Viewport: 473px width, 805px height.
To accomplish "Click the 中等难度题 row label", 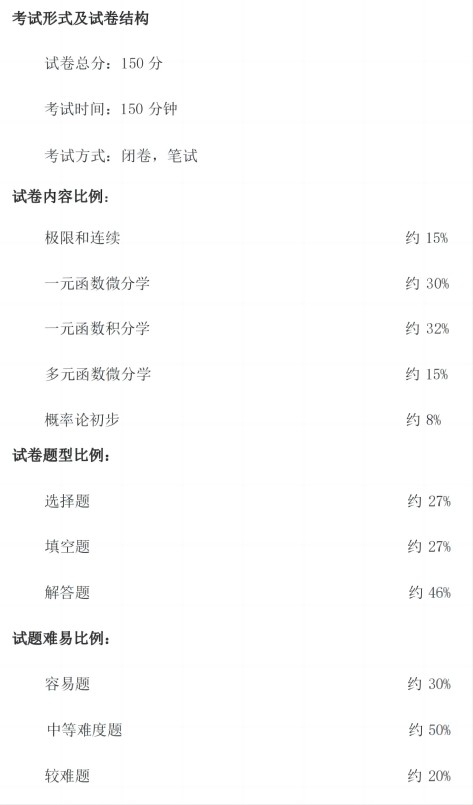I will pyautogui.click(x=85, y=730).
